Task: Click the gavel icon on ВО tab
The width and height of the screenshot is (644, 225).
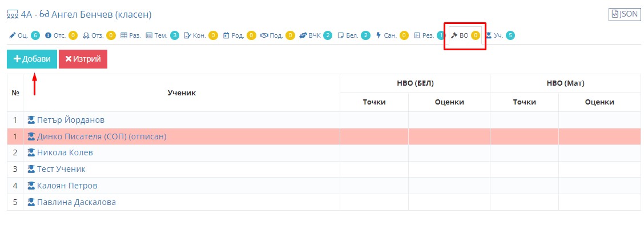Action: pos(454,36)
